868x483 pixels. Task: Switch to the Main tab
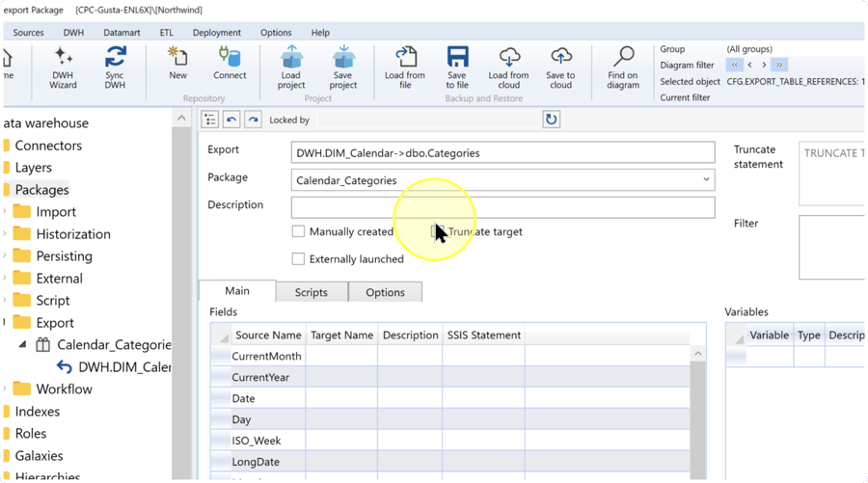237,291
